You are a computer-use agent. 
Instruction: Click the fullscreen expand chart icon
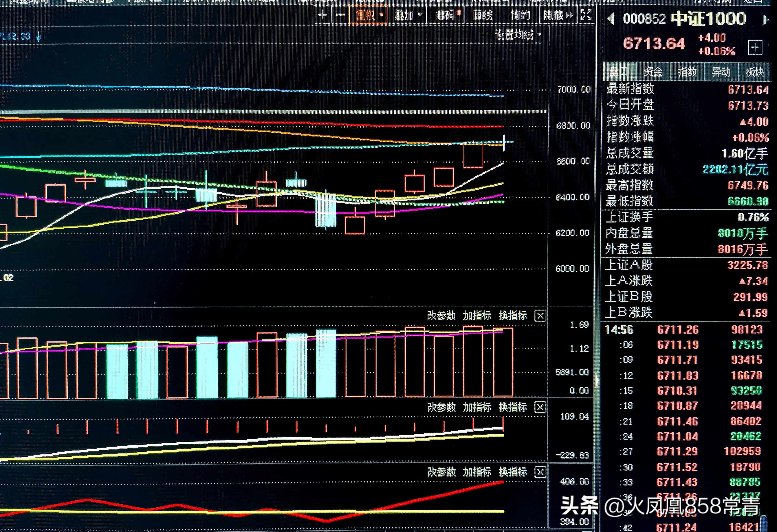586,15
